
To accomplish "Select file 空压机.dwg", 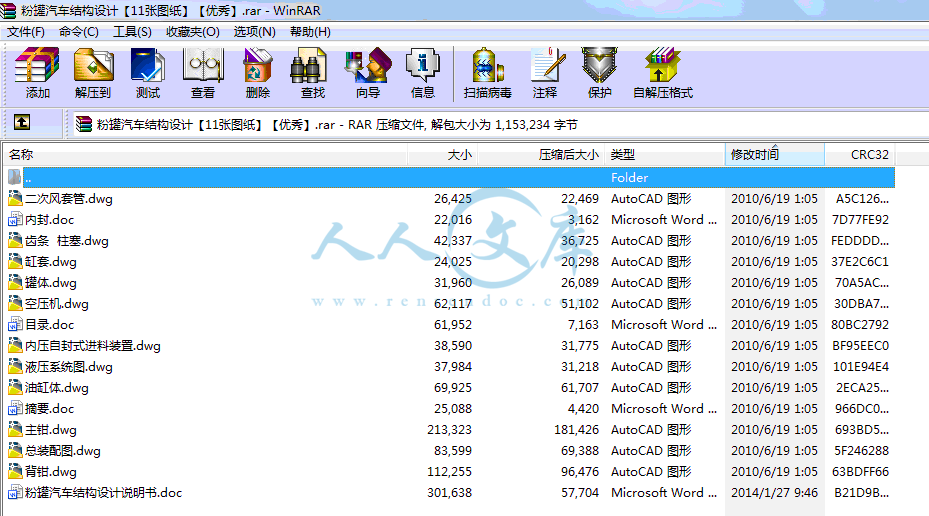I will point(57,304).
